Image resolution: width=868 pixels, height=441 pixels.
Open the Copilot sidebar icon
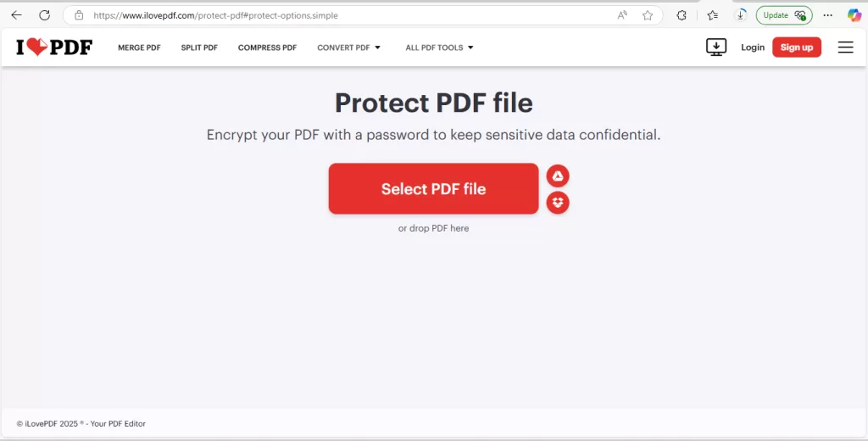[854, 15]
